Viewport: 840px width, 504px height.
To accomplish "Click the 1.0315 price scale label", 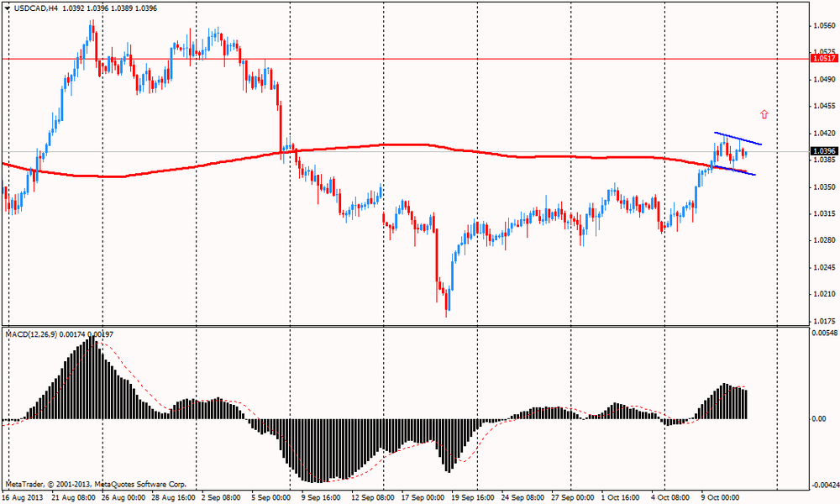I will click(x=825, y=213).
